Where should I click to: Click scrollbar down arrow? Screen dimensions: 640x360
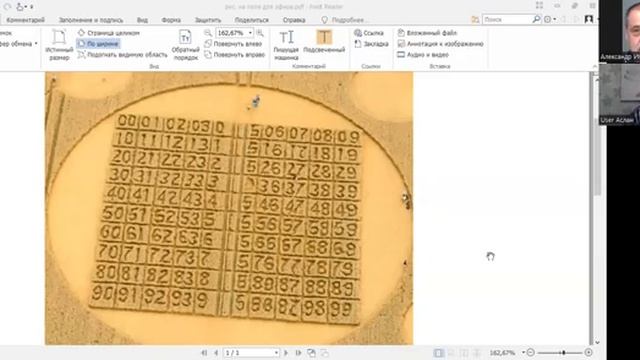pyautogui.click(x=597, y=342)
